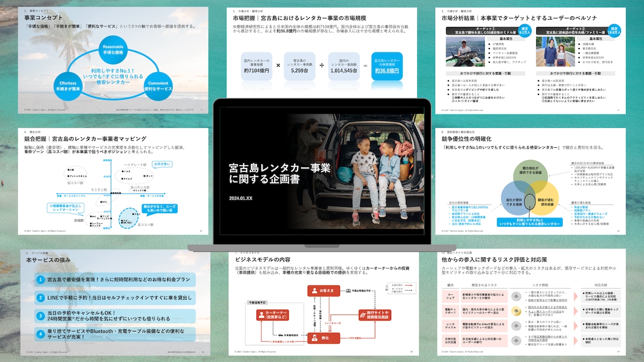The height and width of the screenshot is (362, 644).
Task: Click the pink arrow in the 電動キックボード risk row
Action: [576, 311]
